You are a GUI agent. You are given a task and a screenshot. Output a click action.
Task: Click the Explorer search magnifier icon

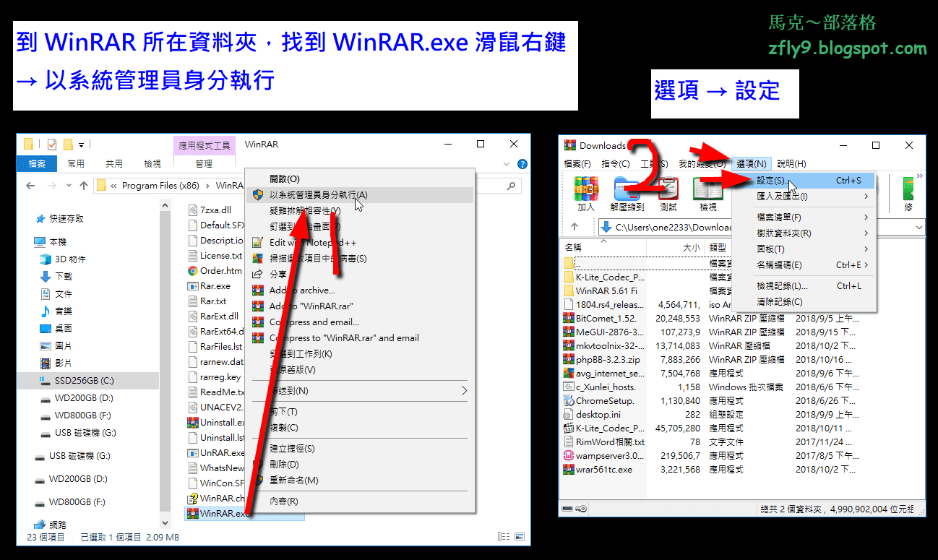coord(511,186)
